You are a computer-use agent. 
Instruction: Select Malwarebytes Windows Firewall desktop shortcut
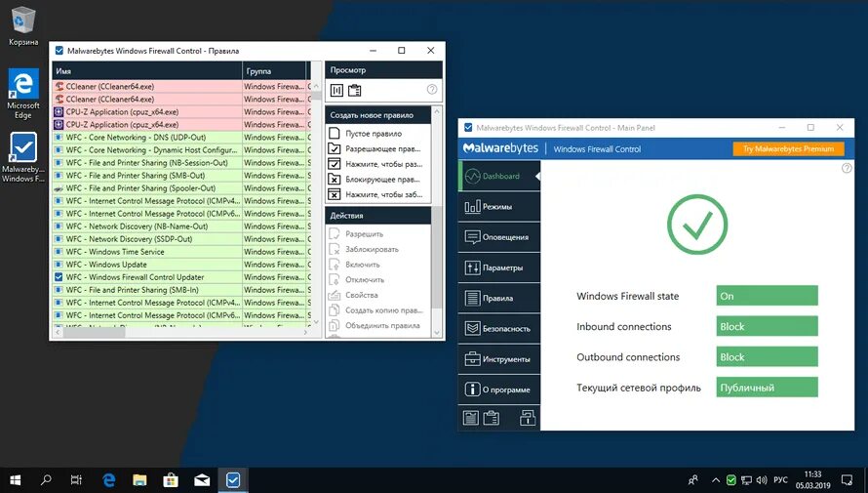pyautogui.click(x=23, y=157)
